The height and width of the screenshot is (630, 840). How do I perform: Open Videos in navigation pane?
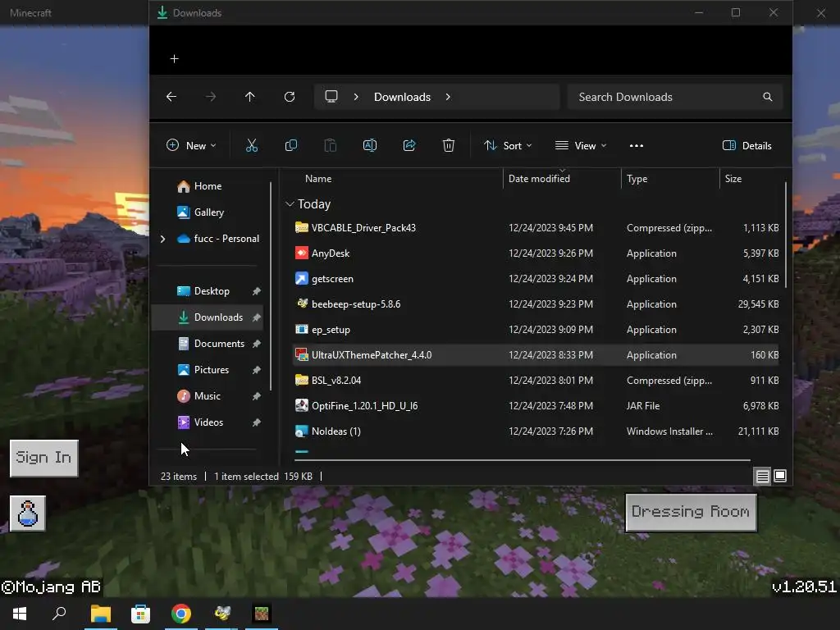click(x=208, y=422)
